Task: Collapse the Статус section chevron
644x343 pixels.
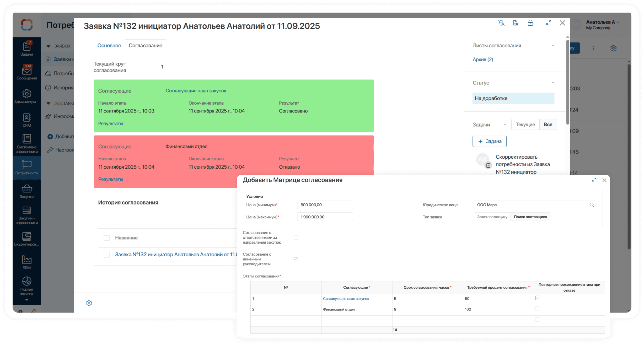Action: [553, 83]
